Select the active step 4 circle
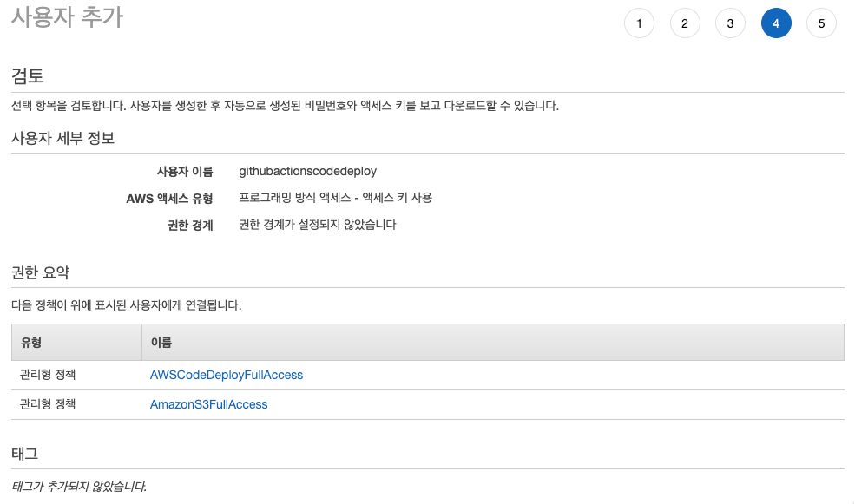 (x=776, y=23)
